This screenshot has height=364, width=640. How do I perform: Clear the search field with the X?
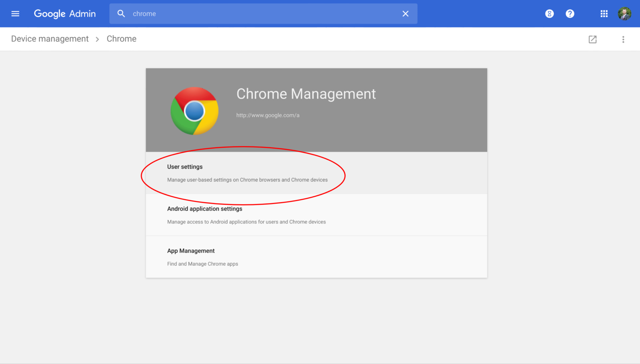(405, 14)
